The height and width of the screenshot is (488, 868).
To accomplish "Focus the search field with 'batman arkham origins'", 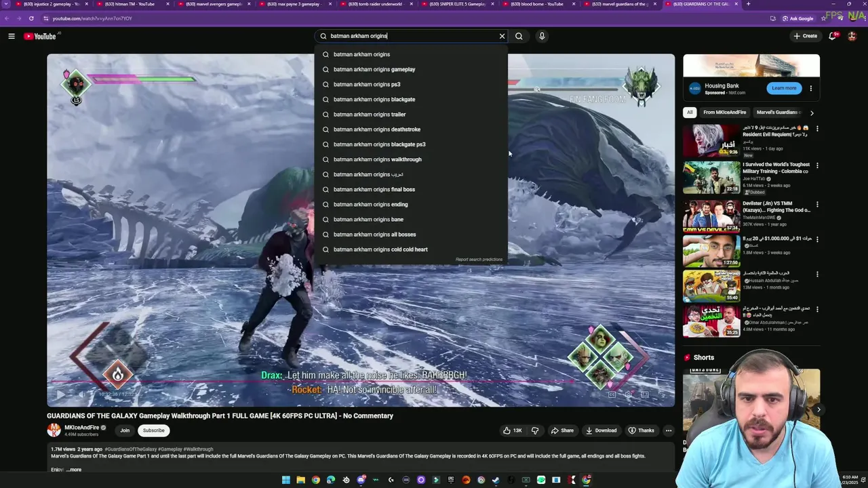I will tap(411, 36).
